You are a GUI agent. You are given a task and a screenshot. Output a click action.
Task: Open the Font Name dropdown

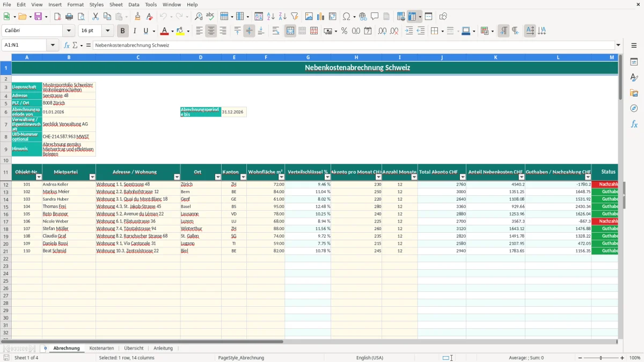[x=69, y=31]
